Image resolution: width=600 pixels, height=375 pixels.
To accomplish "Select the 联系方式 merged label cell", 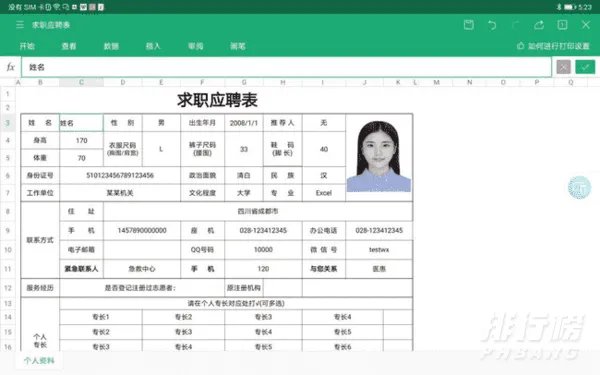I will [40, 240].
